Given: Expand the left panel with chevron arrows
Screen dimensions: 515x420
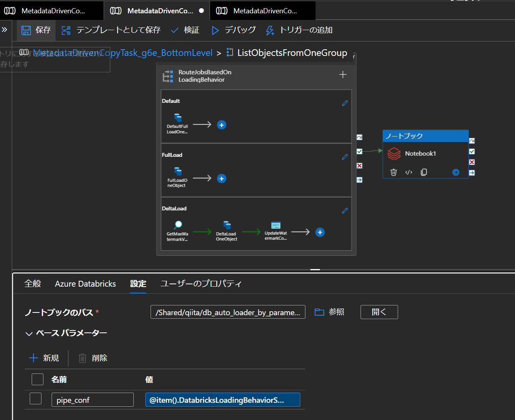Looking at the screenshot, I should pyautogui.click(x=5, y=30).
